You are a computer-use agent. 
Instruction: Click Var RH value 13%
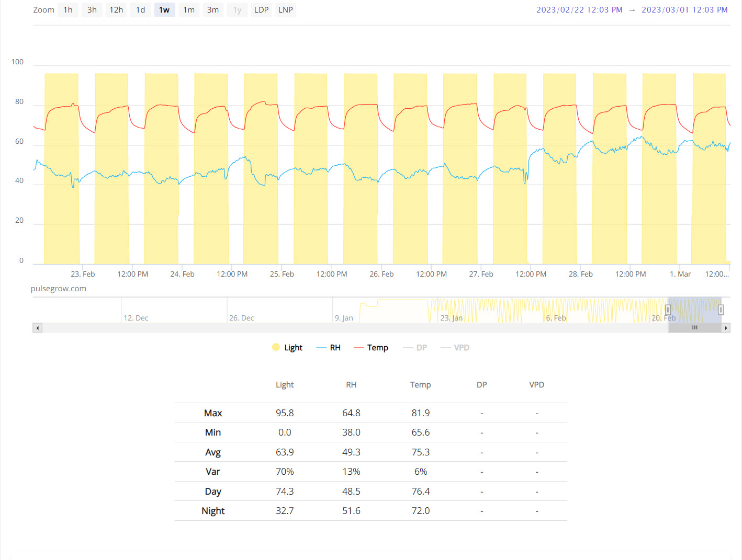pos(351,472)
